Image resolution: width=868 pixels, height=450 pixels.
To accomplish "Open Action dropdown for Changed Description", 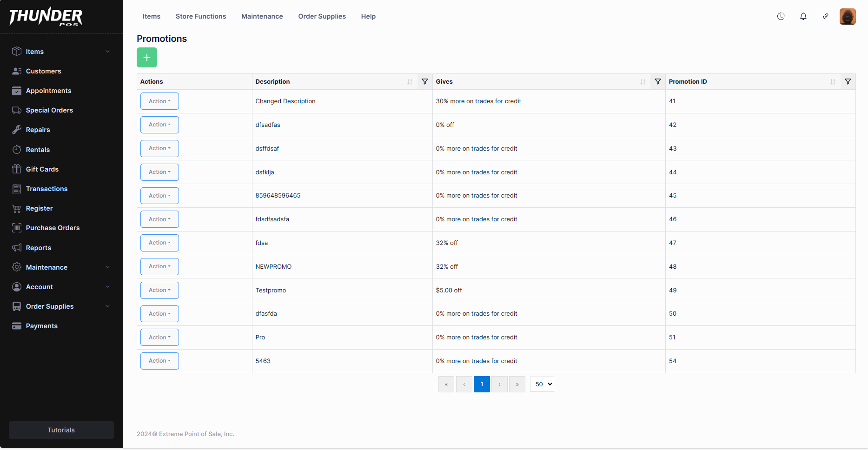I will pyautogui.click(x=159, y=101).
